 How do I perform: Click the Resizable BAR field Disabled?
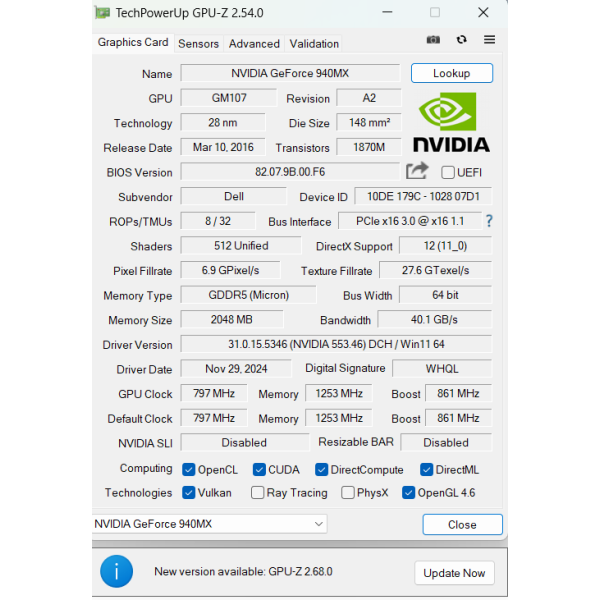446,443
